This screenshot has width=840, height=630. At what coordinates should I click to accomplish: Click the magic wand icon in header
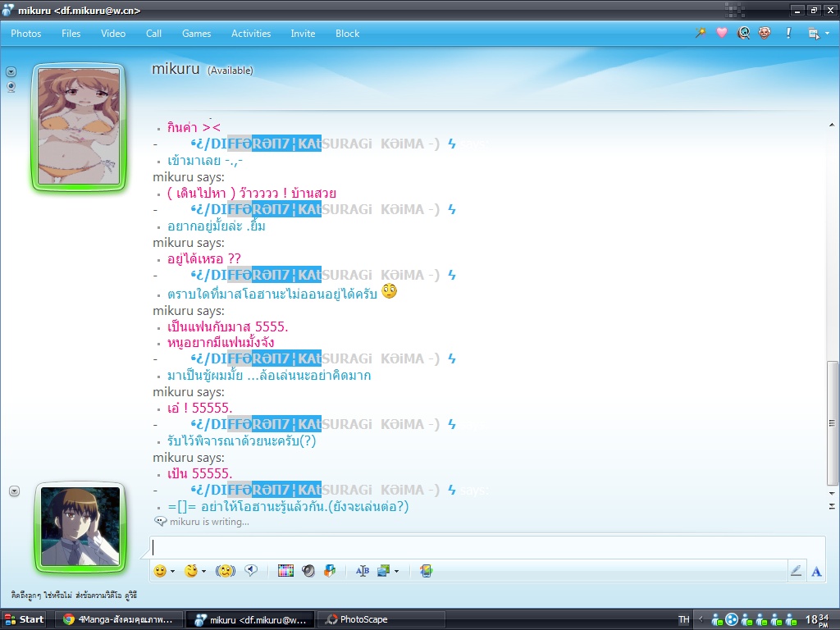click(x=701, y=33)
